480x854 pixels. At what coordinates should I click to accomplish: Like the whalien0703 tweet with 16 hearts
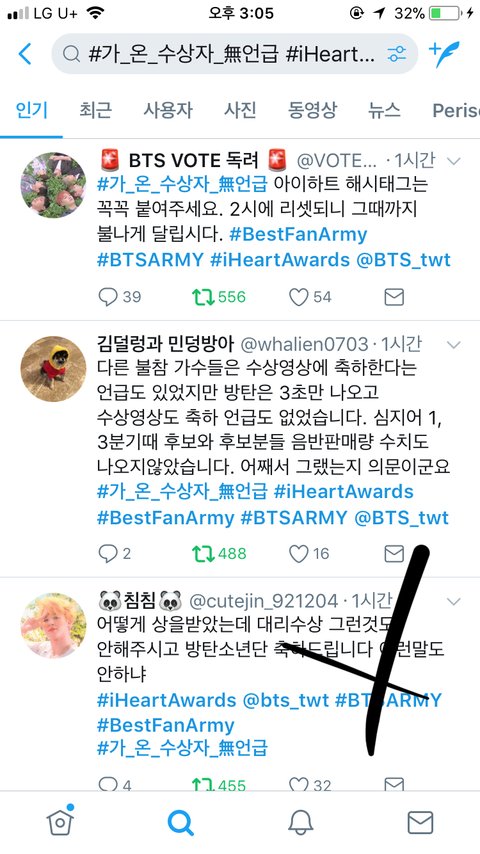pos(299,554)
